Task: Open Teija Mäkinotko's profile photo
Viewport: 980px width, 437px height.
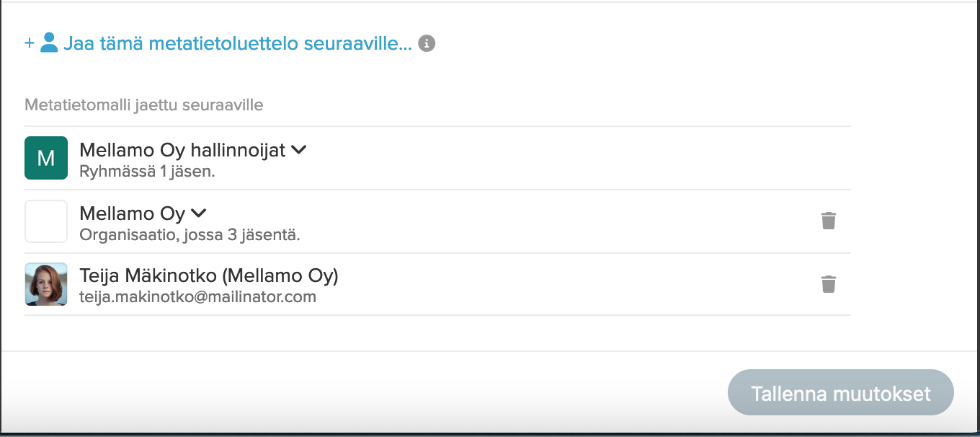Action: [46, 284]
